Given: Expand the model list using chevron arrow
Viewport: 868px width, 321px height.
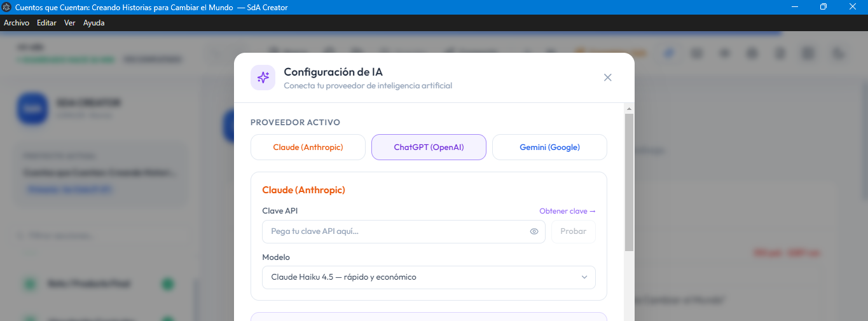Looking at the screenshot, I should (584, 277).
